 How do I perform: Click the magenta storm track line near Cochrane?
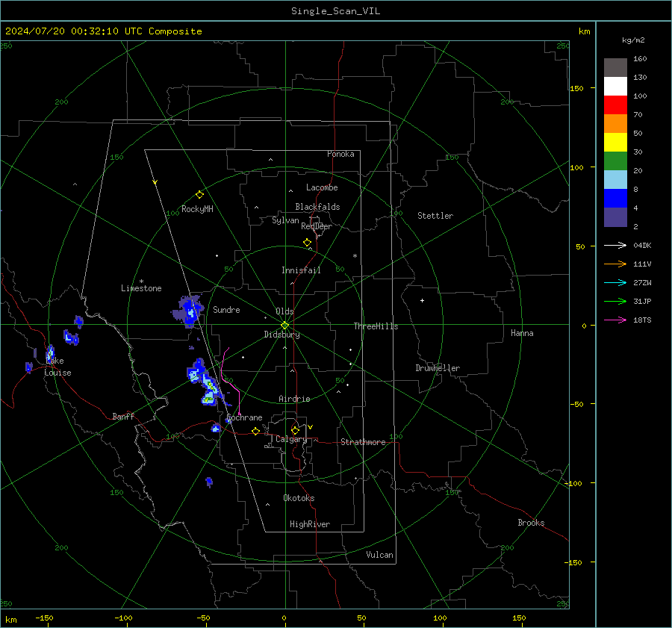(x=230, y=382)
